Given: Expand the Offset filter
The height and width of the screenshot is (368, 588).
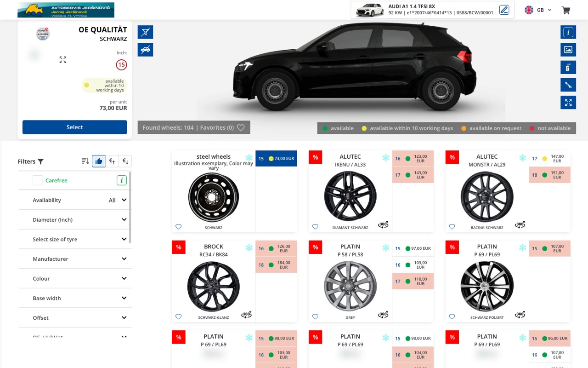Looking at the screenshot, I should [74, 318].
